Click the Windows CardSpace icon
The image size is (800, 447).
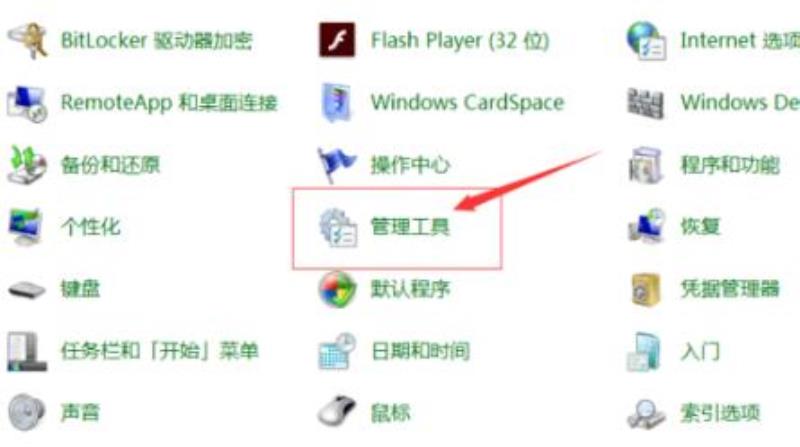tap(337, 102)
